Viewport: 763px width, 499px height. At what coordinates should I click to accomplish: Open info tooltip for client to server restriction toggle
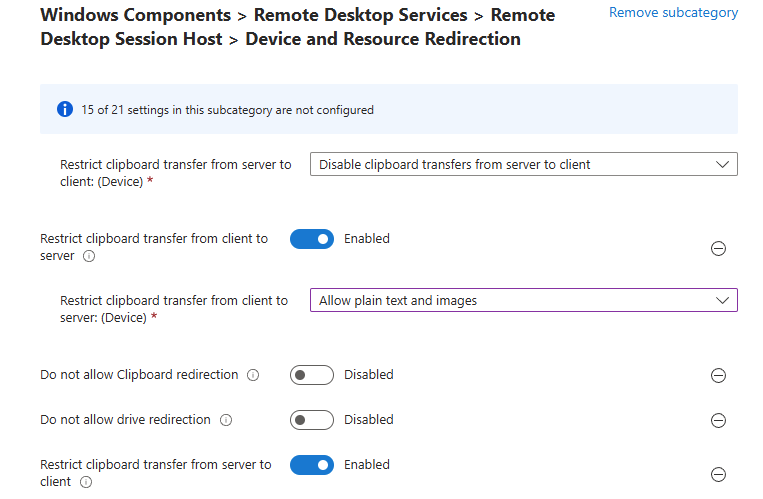click(x=89, y=256)
